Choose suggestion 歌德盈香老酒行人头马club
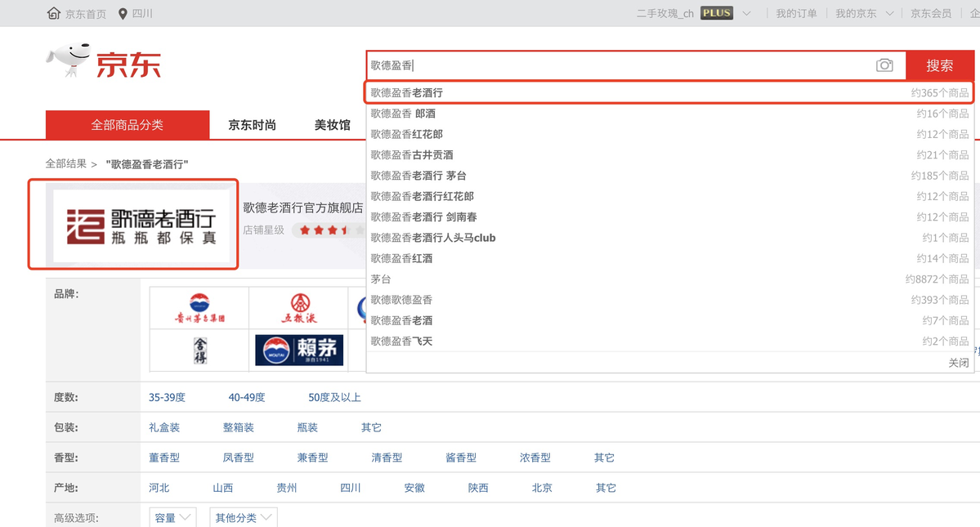This screenshot has height=527, width=980. point(669,237)
